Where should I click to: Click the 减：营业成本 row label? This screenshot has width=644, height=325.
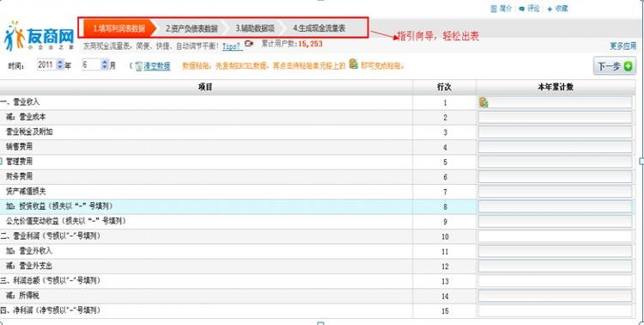coord(26,117)
